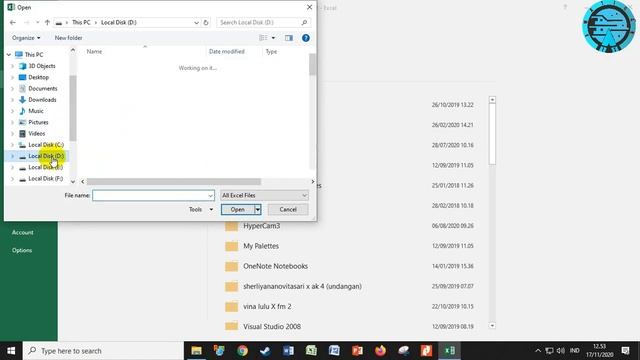Select Pictures in navigation tree
The height and width of the screenshot is (360, 640).
coord(38,122)
